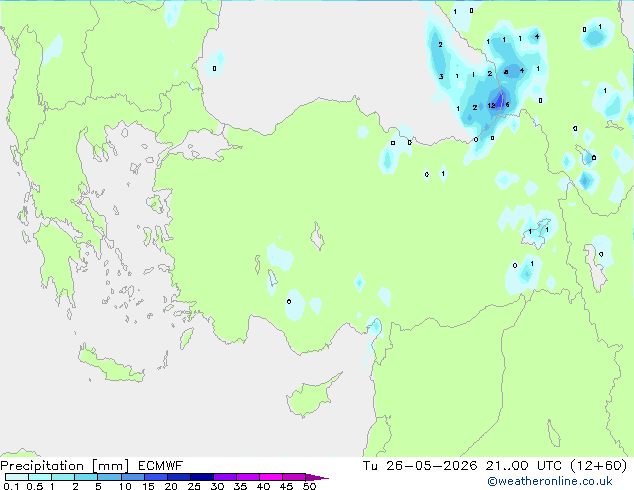Pick the purple swatch between 30 and 35

tap(225, 477)
